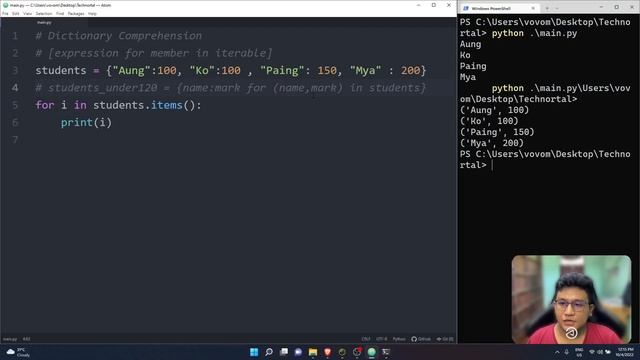This screenshot has height=360, width=640.
Task: Close the Windows PowerShell tab
Action: point(533,8)
